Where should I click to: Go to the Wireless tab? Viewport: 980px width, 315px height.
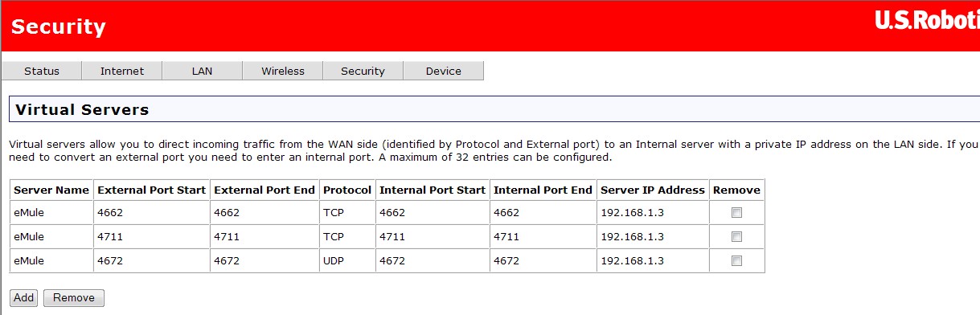pyautogui.click(x=283, y=71)
